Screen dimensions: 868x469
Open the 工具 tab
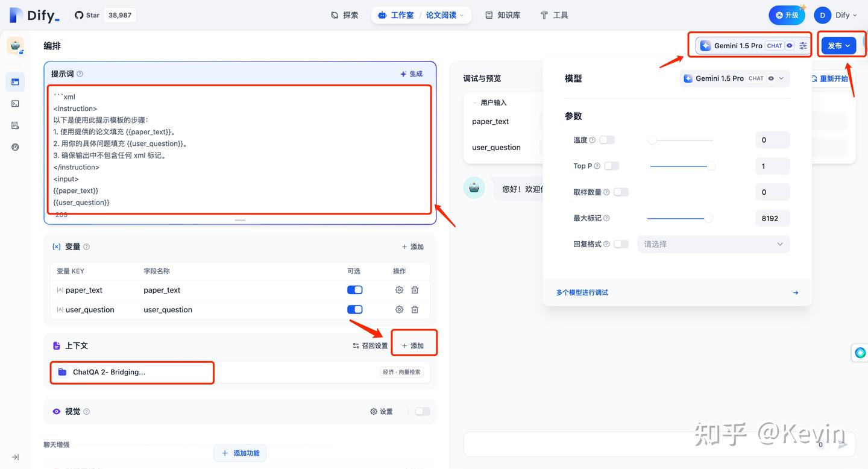click(x=554, y=15)
